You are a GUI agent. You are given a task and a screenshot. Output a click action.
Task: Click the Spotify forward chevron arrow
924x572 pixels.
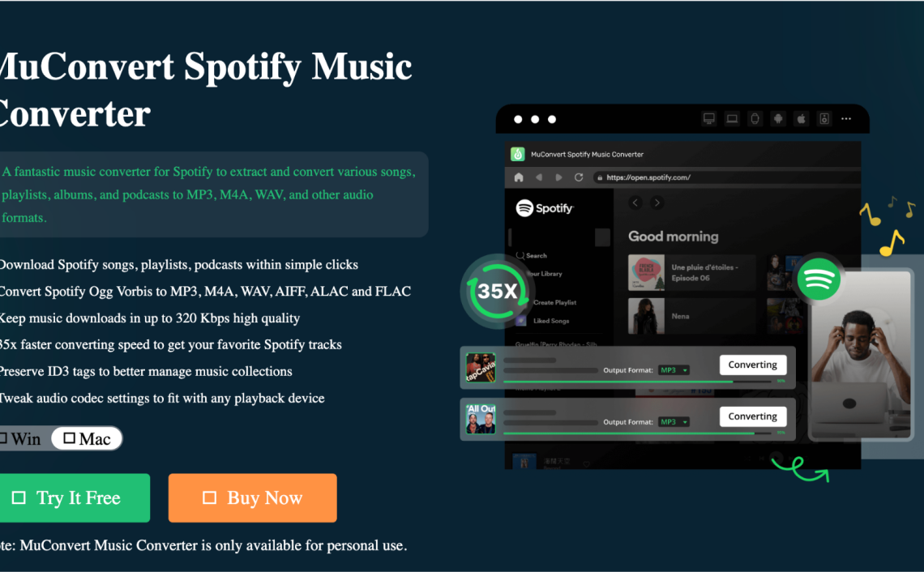(657, 203)
